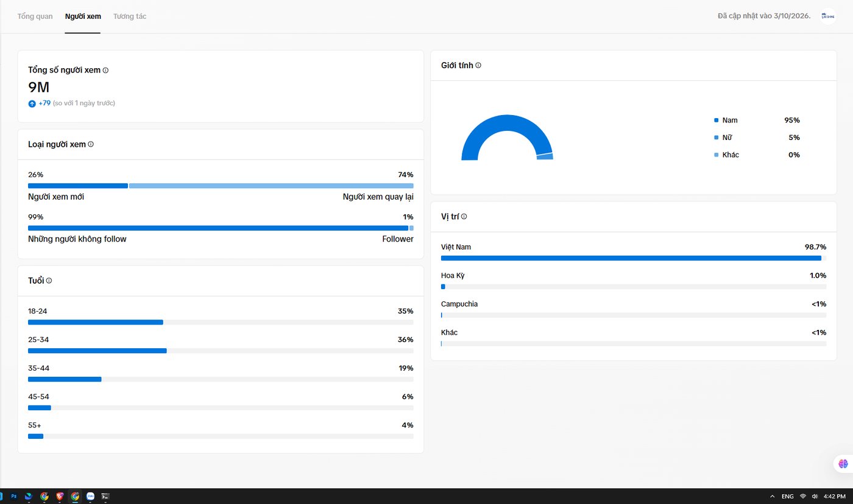Screen dimensions: 853x504
Task: Click the Hoa Kỳ location label
Action: point(453,276)
